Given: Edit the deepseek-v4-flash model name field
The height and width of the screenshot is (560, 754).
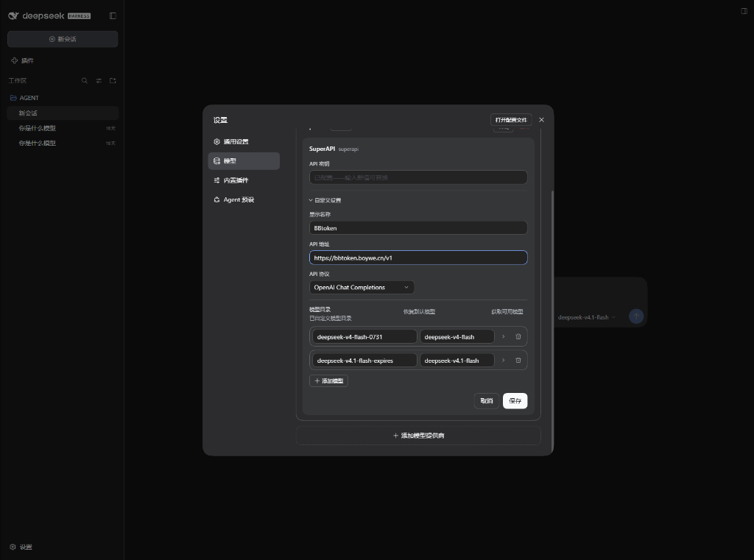Looking at the screenshot, I should pos(457,336).
